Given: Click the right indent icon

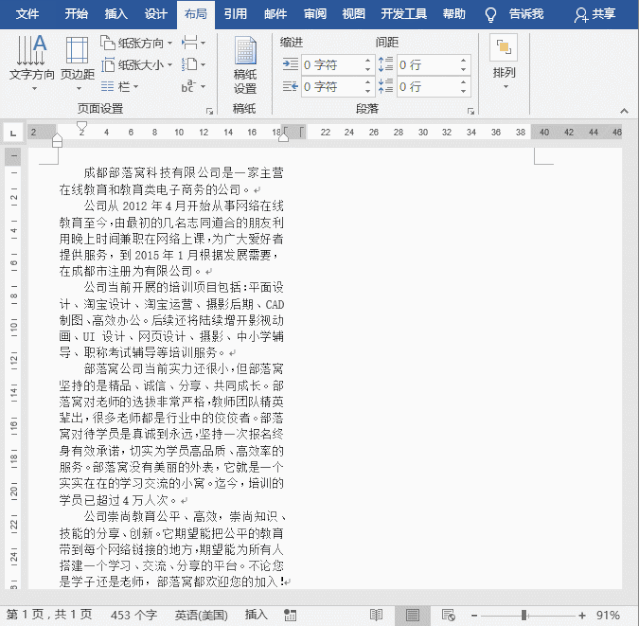Looking at the screenshot, I should [x=291, y=86].
